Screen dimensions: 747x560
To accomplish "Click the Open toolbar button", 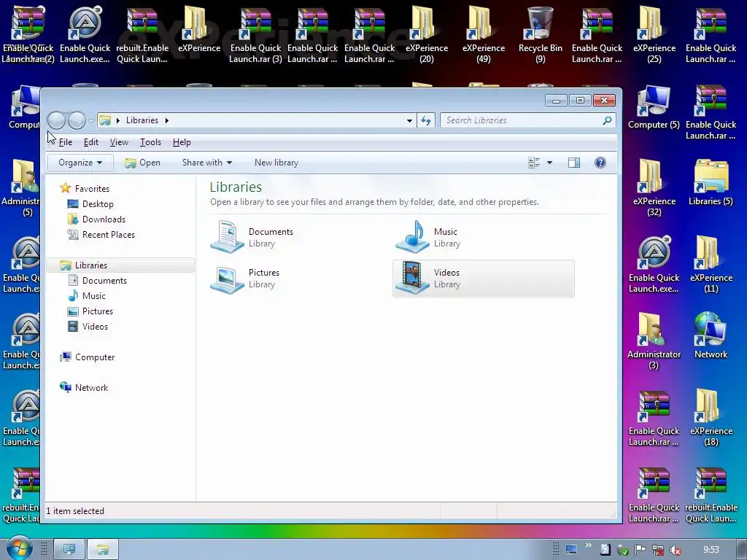I will click(142, 163).
